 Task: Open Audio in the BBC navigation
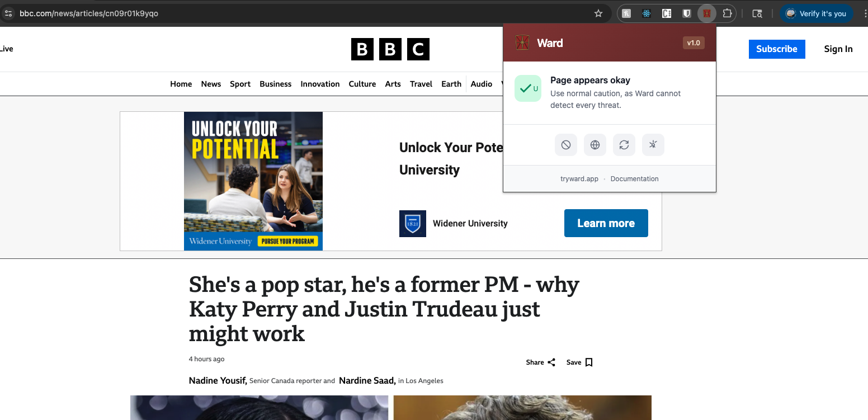[482, 84]
